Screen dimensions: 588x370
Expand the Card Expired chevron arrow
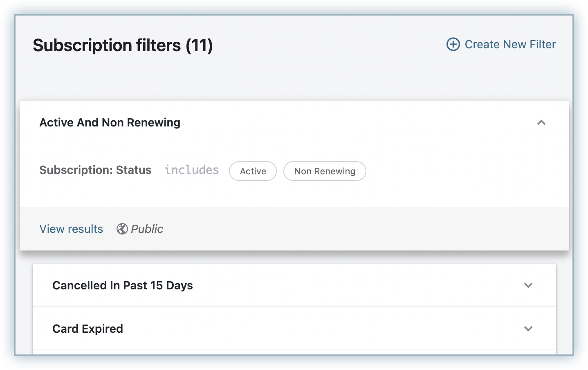tap(528, 329)
